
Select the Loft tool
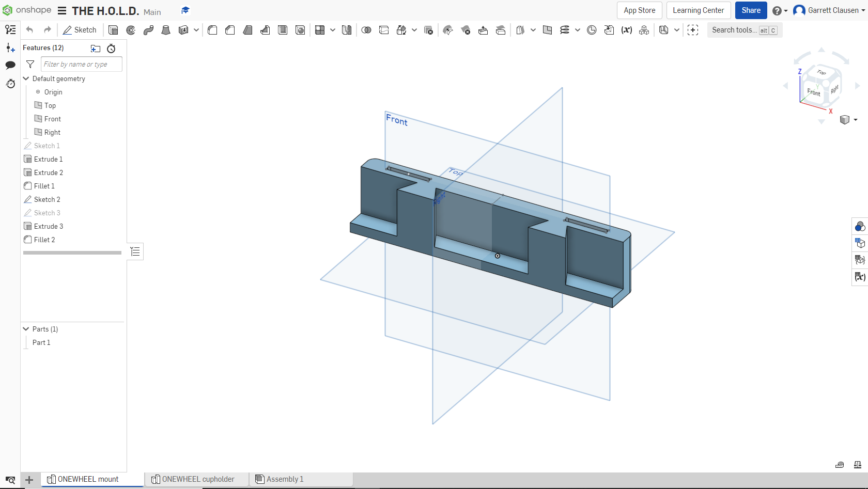(x=166, y=30)
